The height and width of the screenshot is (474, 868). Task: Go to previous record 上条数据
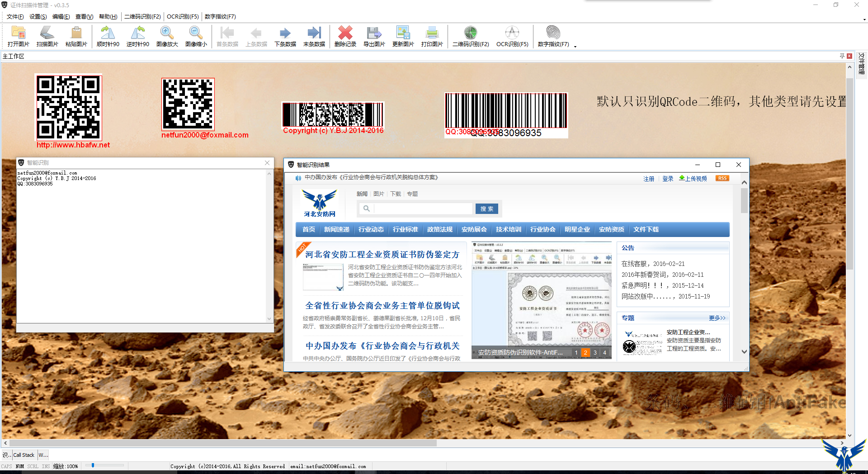pos(256,36)
